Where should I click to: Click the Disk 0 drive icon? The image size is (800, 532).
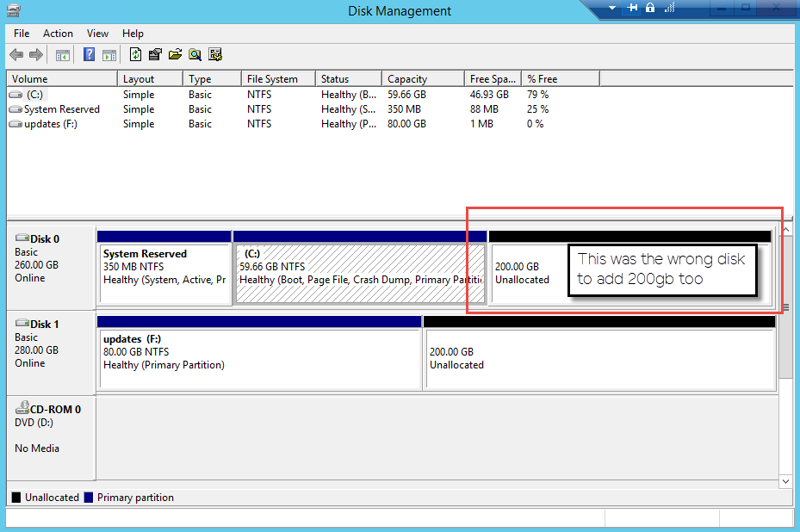pyautogui.click(x=22, y=238)
